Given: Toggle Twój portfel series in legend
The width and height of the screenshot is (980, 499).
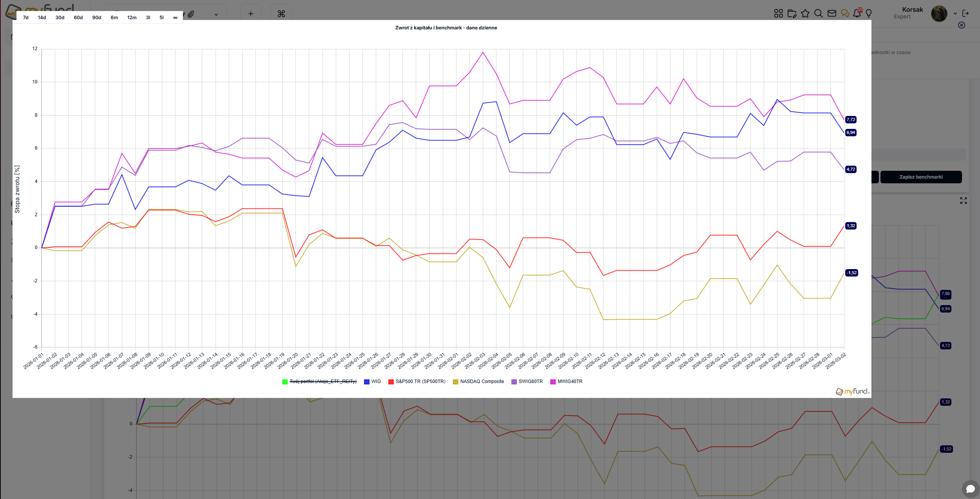Looking at the screenshot, I should [322, 381].
